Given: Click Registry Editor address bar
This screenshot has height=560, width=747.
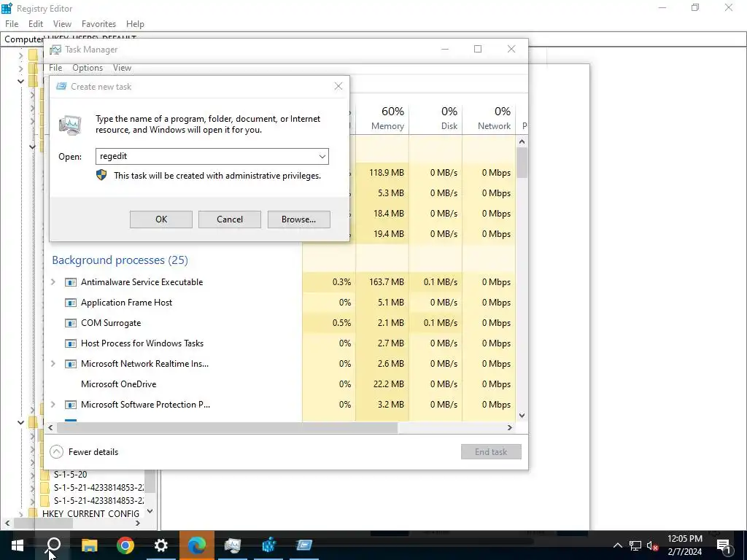Looking at the screenshot, I should click(373, 39).
